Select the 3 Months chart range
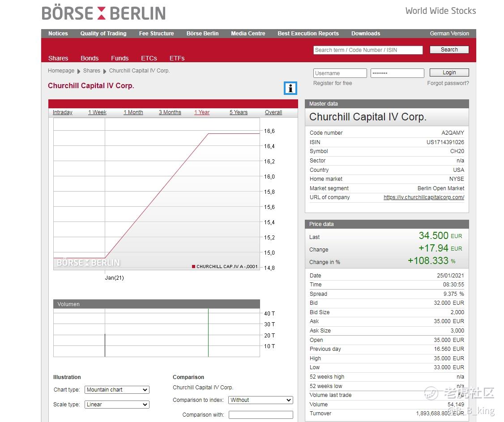The height and width of the screenshot is (422, 504). point(170,112)
